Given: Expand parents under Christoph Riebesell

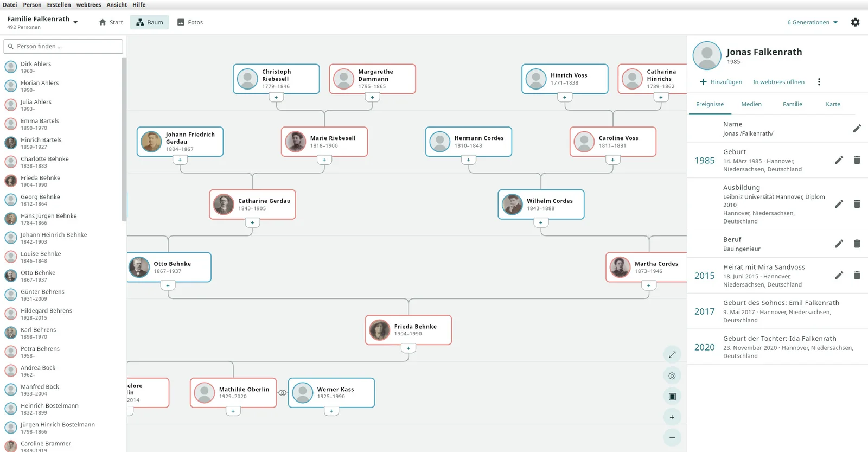Looking at the screenshot, I should click(276, 97).
